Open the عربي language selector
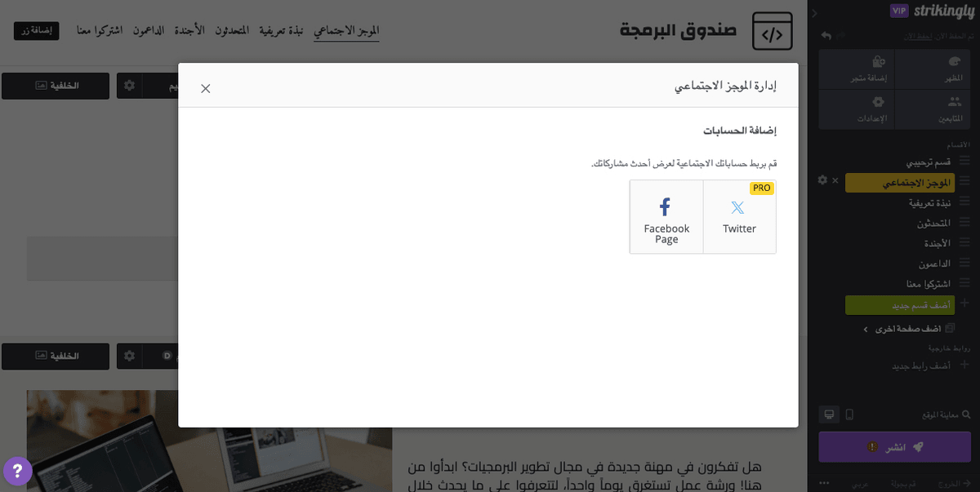 click(x=860, y=483)
